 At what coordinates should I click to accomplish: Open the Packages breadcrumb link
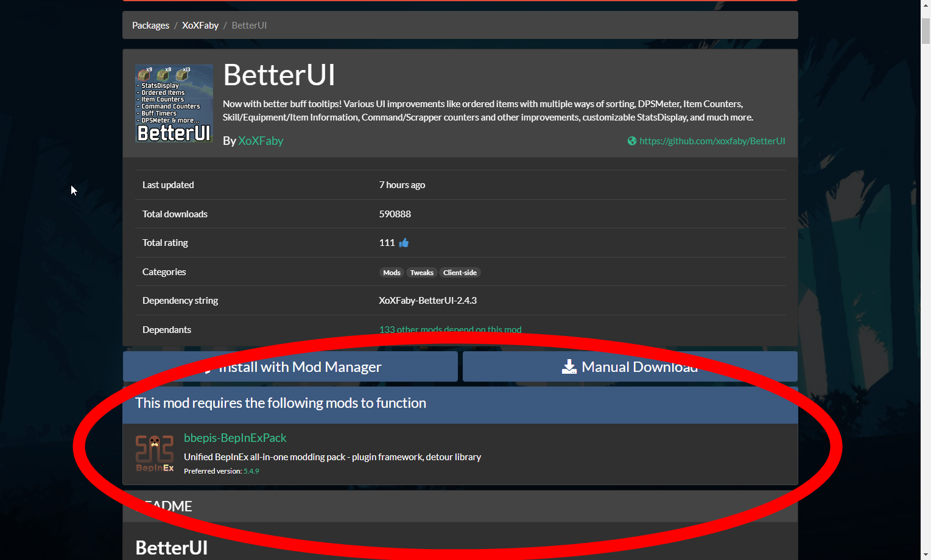point(150,25)
